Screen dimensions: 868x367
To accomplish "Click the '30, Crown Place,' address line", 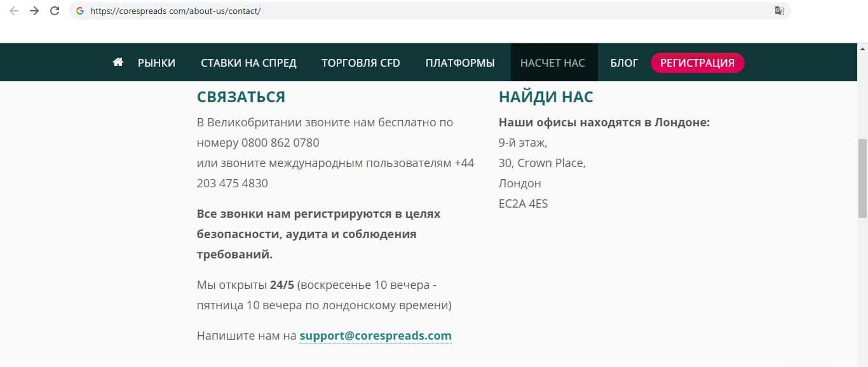I will tap(542, 163).
